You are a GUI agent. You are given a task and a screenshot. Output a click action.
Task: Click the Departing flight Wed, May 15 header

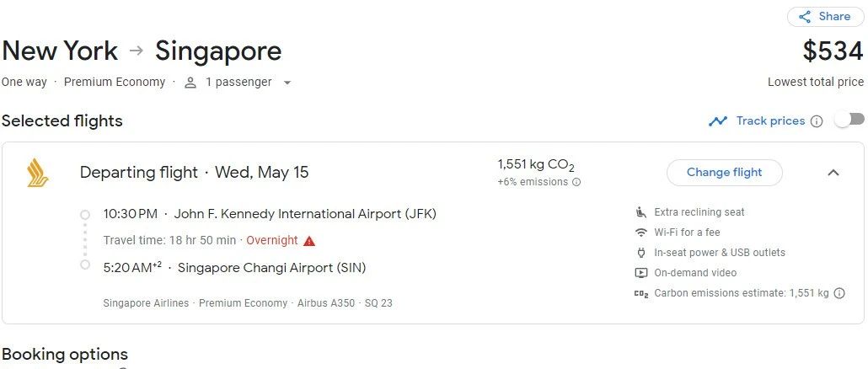click(x=195, y=173)
